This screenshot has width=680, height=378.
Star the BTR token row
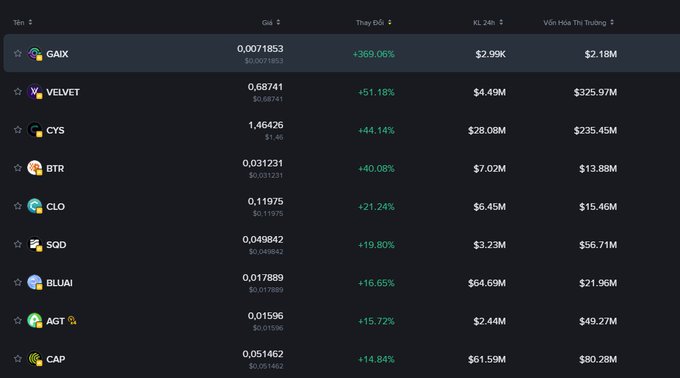[17, 168]
